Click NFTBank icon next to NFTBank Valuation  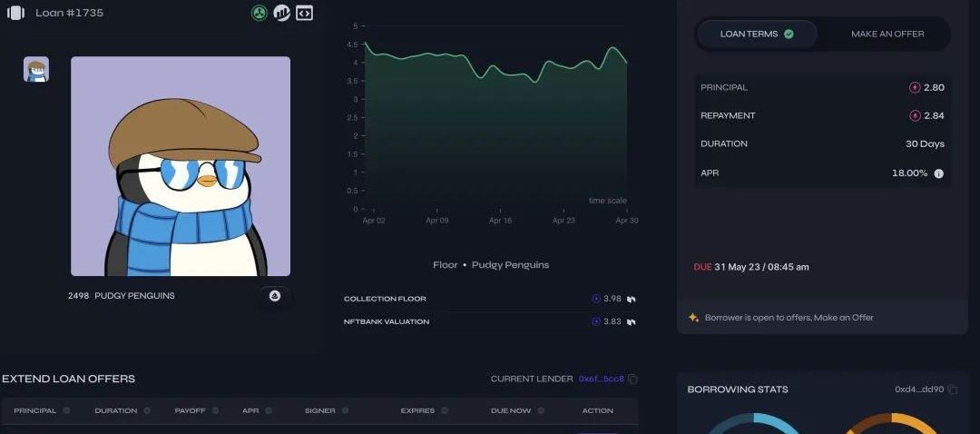[x=631, y=321]
